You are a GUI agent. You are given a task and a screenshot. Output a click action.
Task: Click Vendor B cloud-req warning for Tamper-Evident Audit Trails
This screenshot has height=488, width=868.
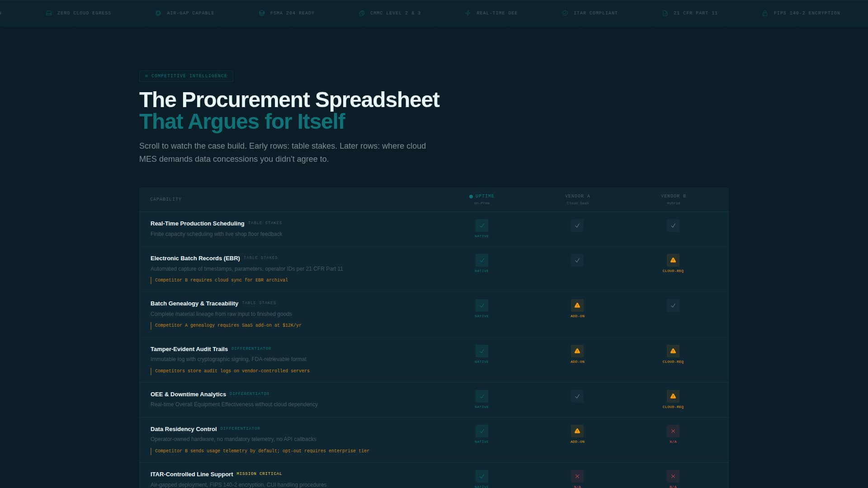[673, 351]
